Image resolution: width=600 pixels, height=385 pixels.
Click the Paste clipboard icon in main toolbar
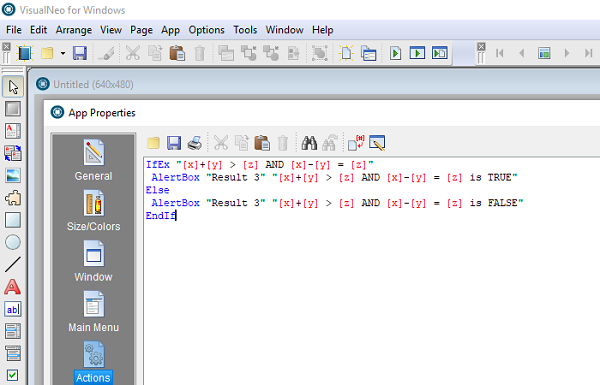[177, 53]
